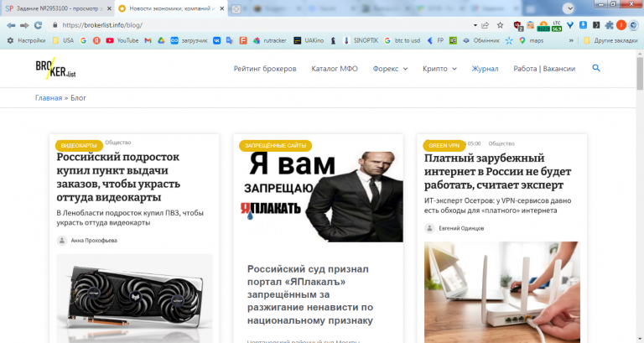The image size is (644, 343).
Task: Open the address bar dropdown arrow
Action: coord(475,25)
